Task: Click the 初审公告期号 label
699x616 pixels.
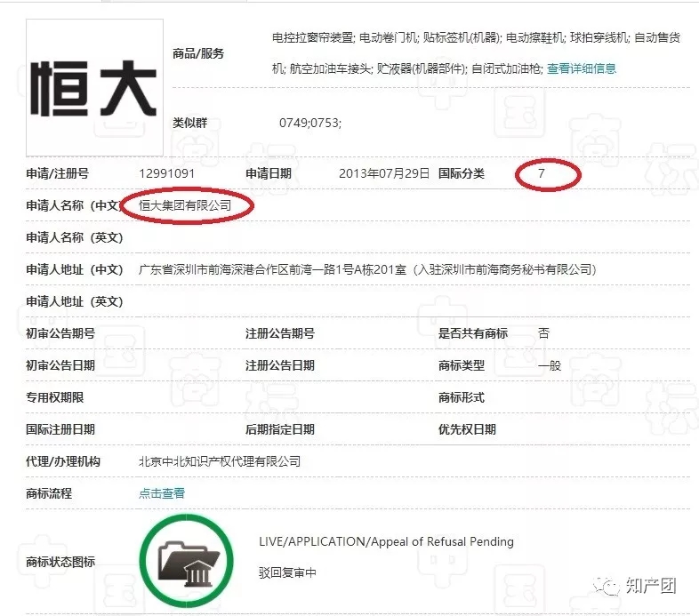Action: coord(60,333)
